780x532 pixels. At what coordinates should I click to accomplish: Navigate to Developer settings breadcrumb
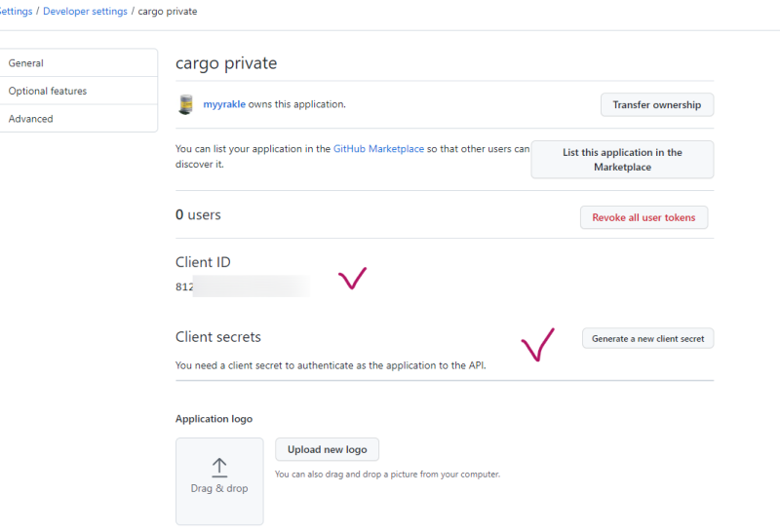tap(85, 12)
